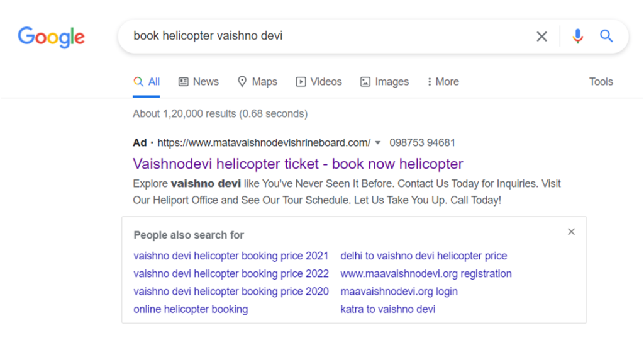Image resolution: width=644 pixels, height=340 pixels.
Task: Select maavaishnodevi.org login suggestion
Action: click(x=399, y=292)
